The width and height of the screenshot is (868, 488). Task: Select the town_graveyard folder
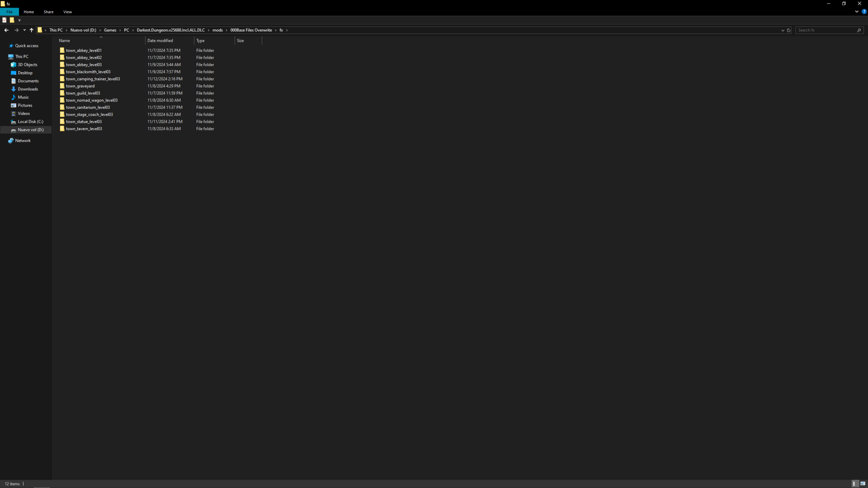pyautogui.click(x=80, y=86)
